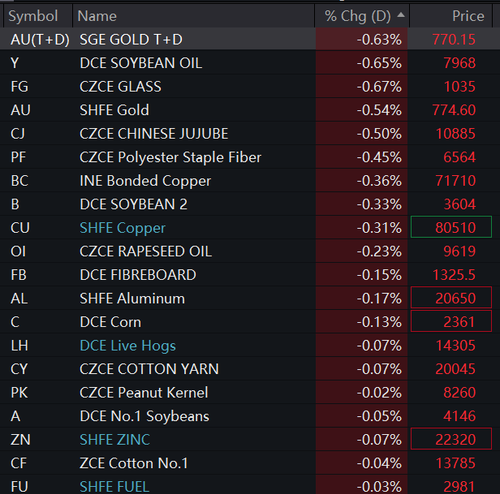Select the CZCE CHINESE JUJUBE row
Viewport: 500px width, 494px height.
click(250, 134)
